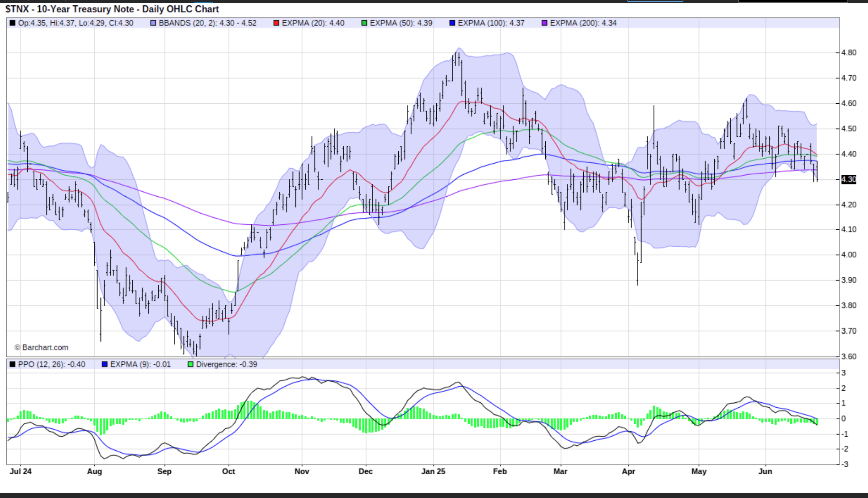Click the Op/Hi/Lo/Cl values legend text
Screen dimensions: 868x498
pos(76,23)
